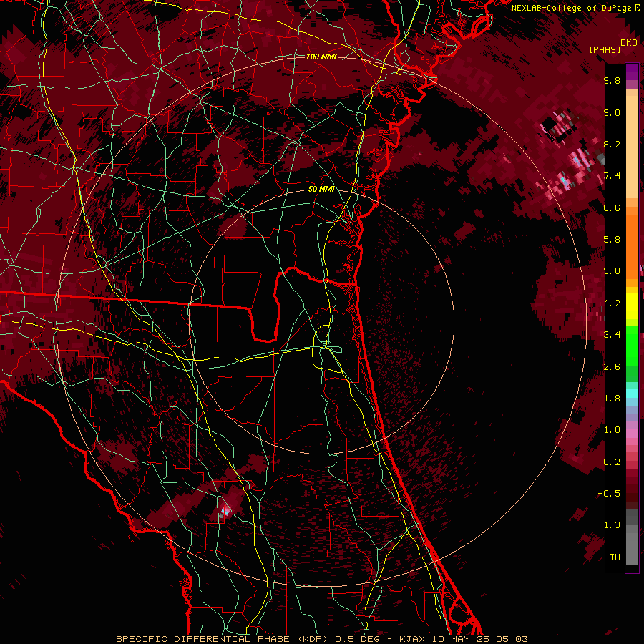Click the 100 NMI range ring label
Screen dimensions: 644x644
pyautogui.click(x=321, y=57)
